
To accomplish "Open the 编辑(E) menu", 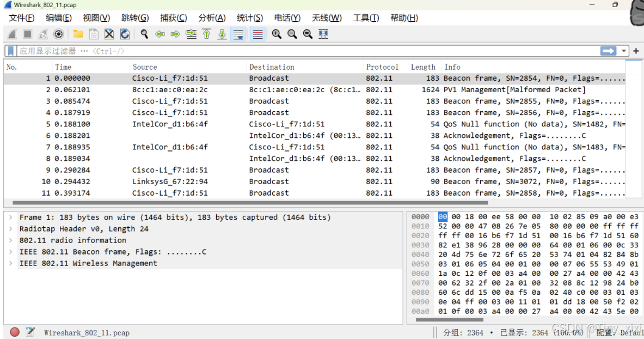I will 59,18.
